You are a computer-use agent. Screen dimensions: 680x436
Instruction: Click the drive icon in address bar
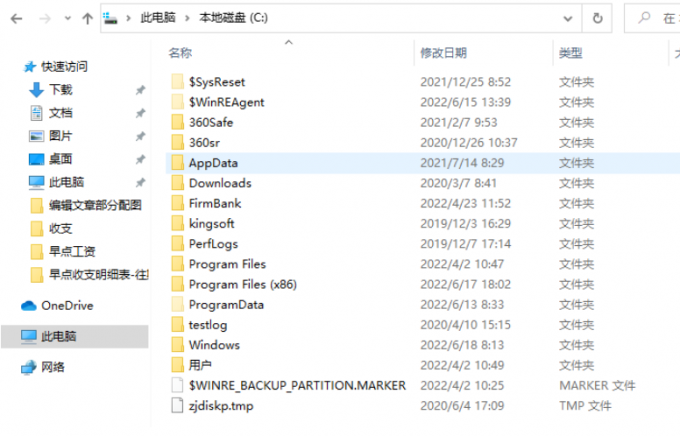[110, 18]
